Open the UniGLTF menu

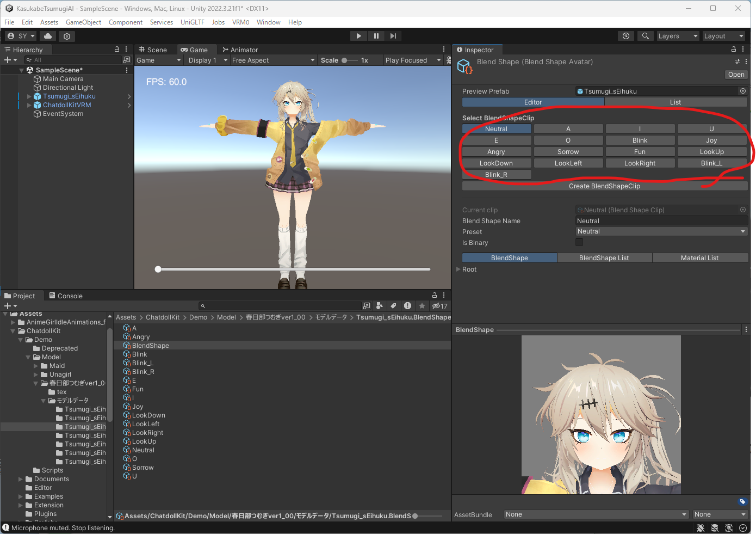point(193,22)
